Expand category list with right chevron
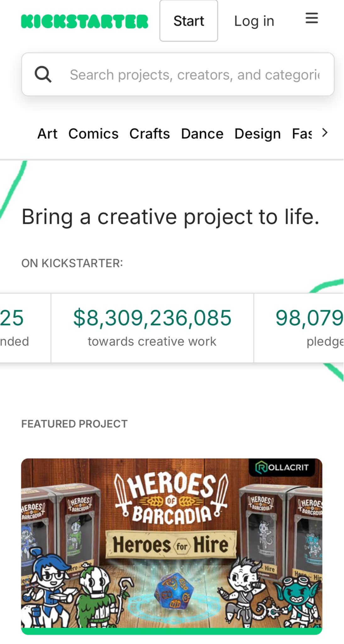The image size is (344, 644). (x=325, y=133)
